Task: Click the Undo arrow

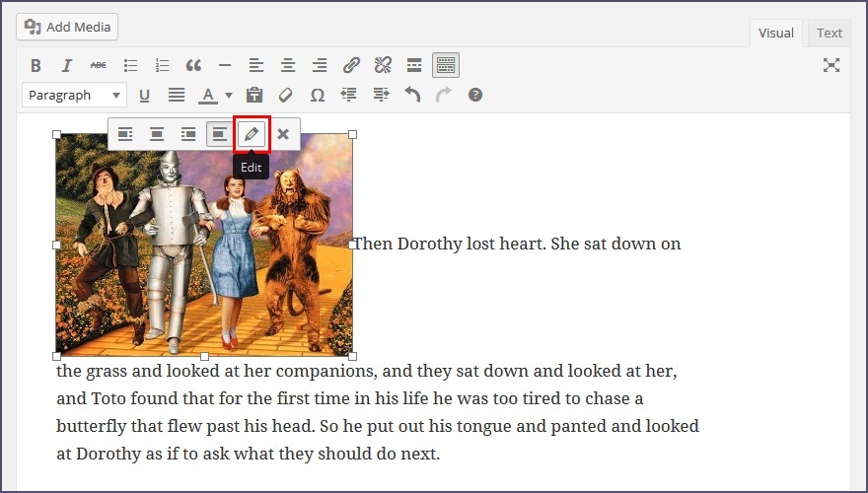Action: click(x=412, y=96)
